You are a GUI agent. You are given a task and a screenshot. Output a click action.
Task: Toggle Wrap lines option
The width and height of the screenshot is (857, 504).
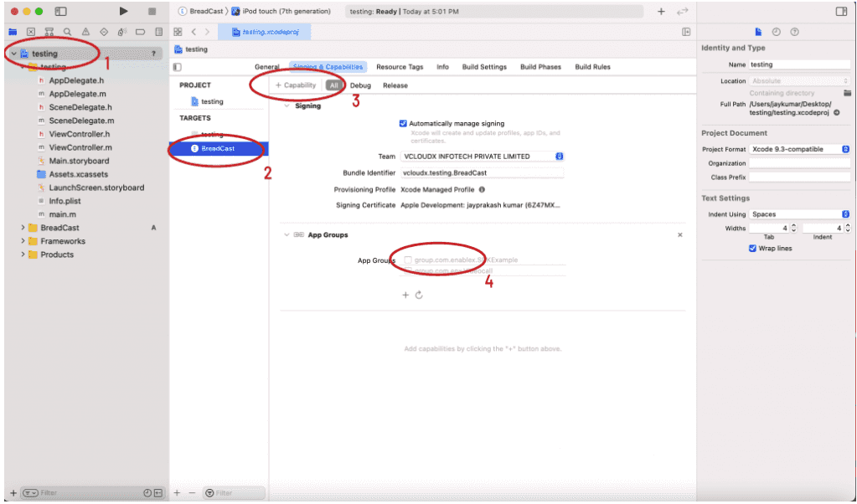[752, 248]
